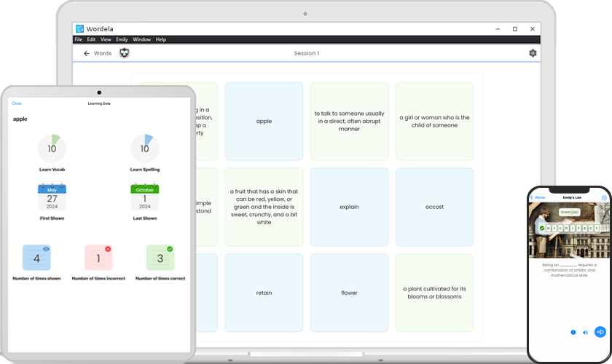Click the 'Number of times shown' label
This screenshot has width=612, height=364.
36,279
